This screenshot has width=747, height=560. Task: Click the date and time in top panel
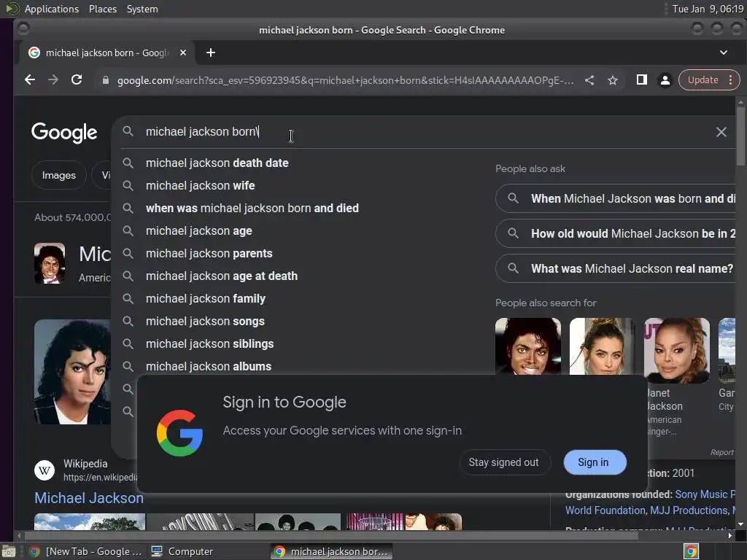(708, 9)
